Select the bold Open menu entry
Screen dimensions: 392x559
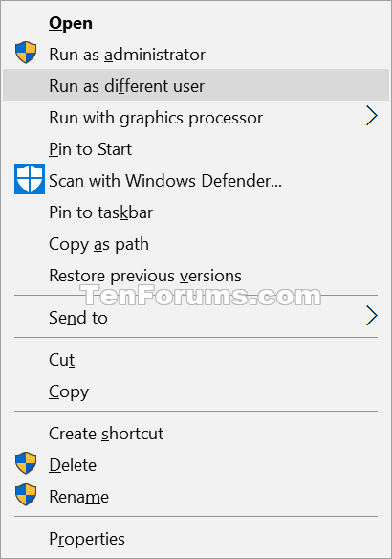(196, 23)
